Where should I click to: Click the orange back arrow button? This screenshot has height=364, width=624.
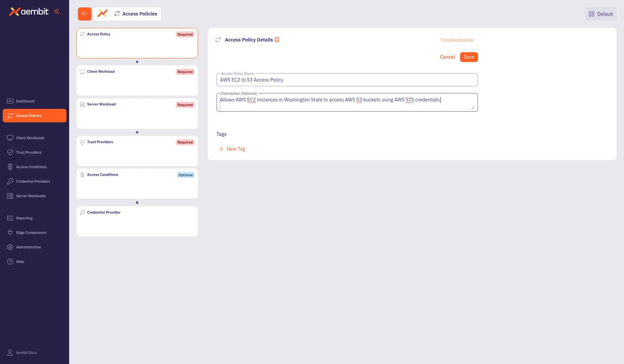[84, 14]
